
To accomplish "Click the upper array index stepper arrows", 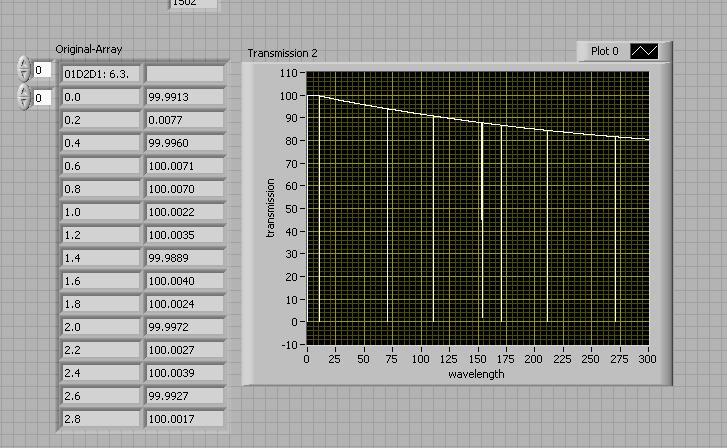I will (24, 70).
